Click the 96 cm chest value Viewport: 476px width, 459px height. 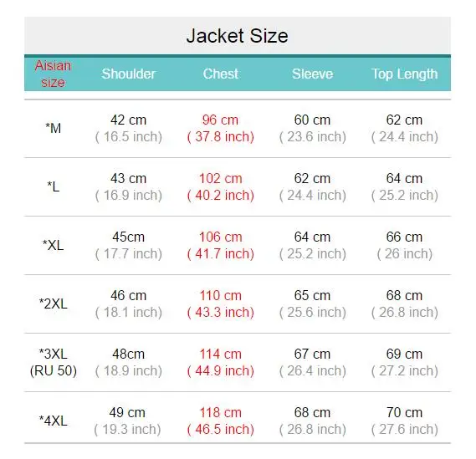[x=220, y=120]
